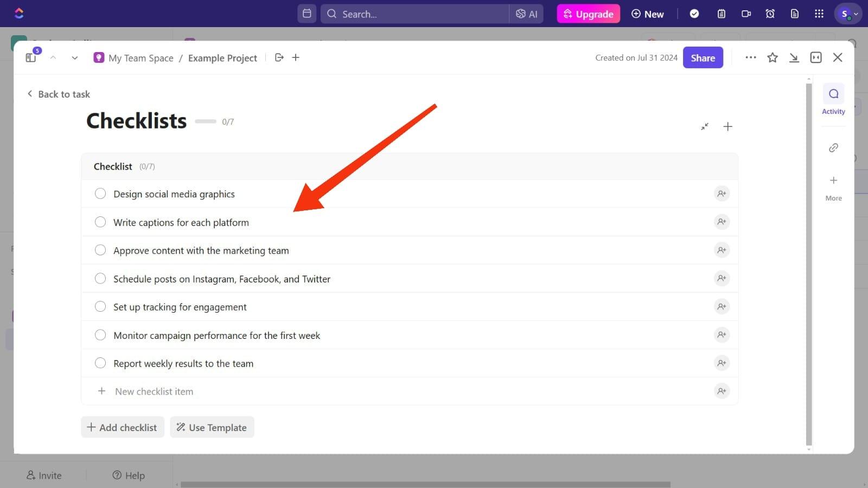The height and width of the screenshot is (488, 868).
Task: Click the modal vertical scrollbar
Action: coord(809,264)
